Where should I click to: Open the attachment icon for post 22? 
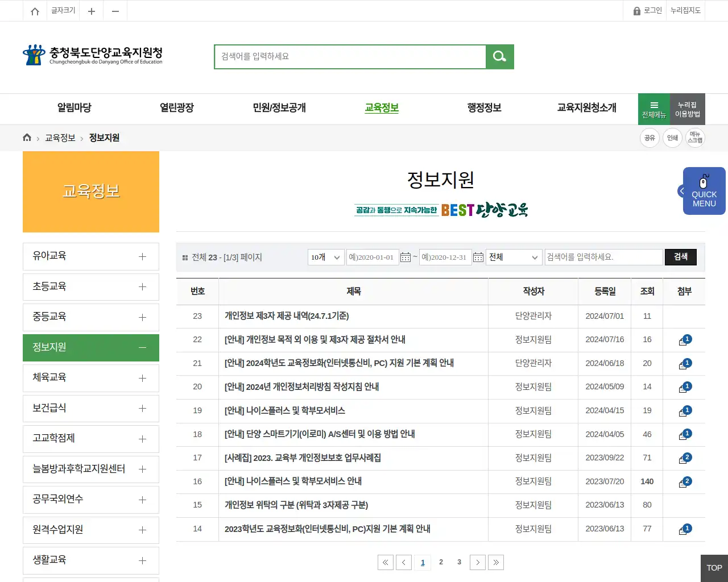[685, 340]
